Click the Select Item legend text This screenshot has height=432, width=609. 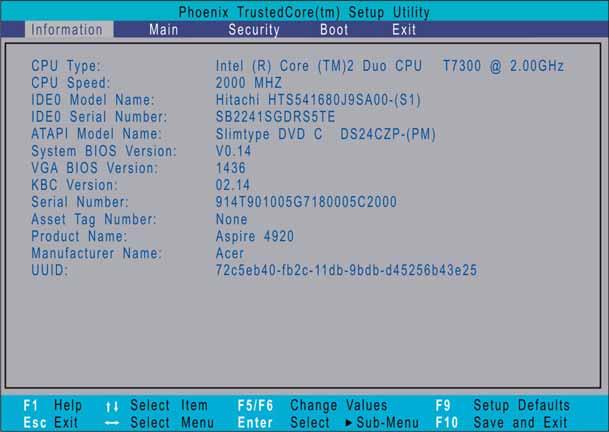pyautogui.click(x=169, y=406)
